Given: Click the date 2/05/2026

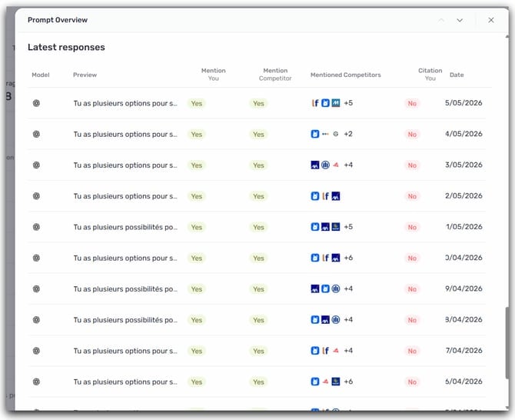Looking at the screenshot, I should tap(463, 196).
